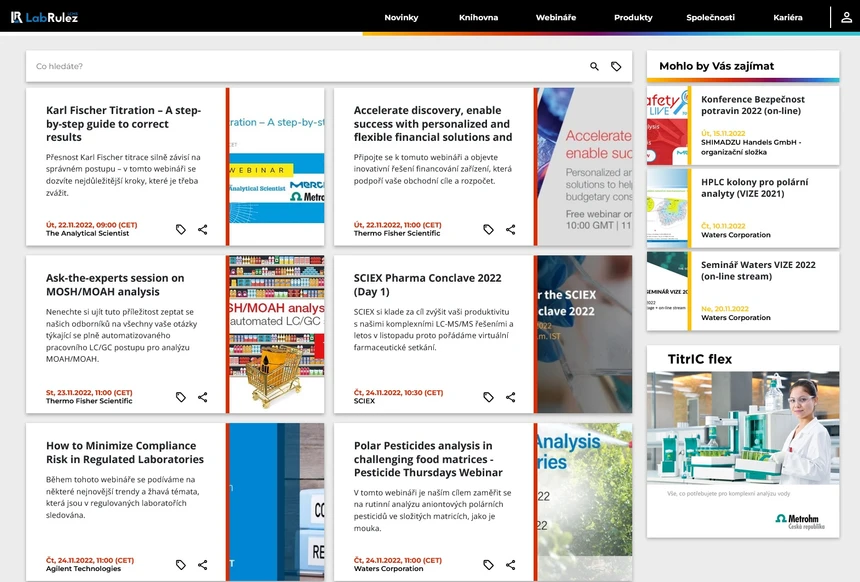Click the Polar Pesticides thumbnail image
This screenshot has width=860, height=582.
[585, 502]
